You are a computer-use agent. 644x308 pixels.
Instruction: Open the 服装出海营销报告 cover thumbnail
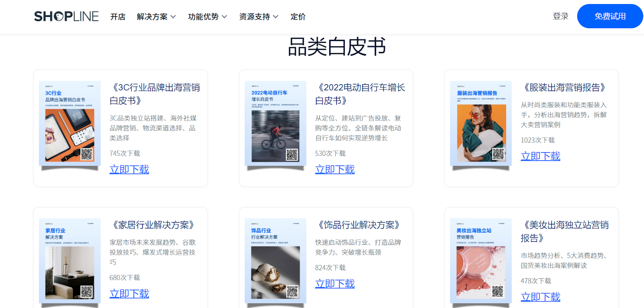point(481,124)
